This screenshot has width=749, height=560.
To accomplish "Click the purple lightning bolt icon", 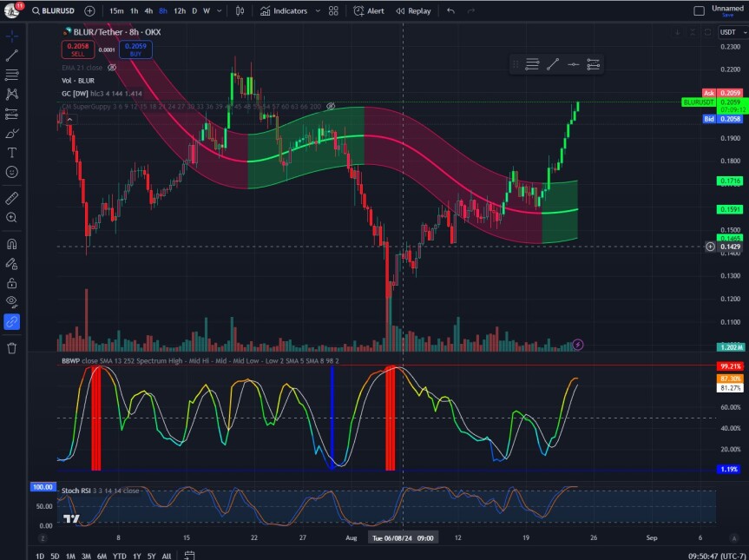I will (x=577, y=345).
